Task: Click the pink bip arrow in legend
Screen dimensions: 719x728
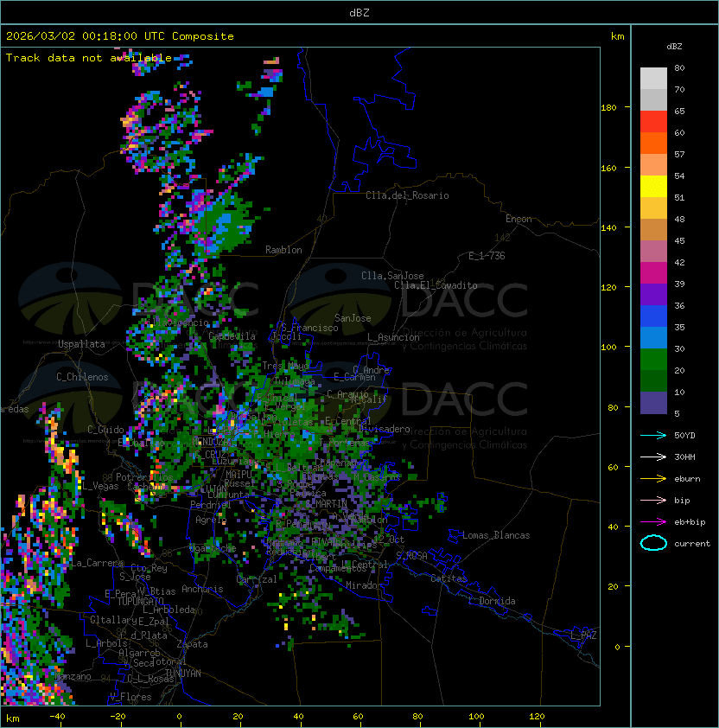Action: coord(653,500)
